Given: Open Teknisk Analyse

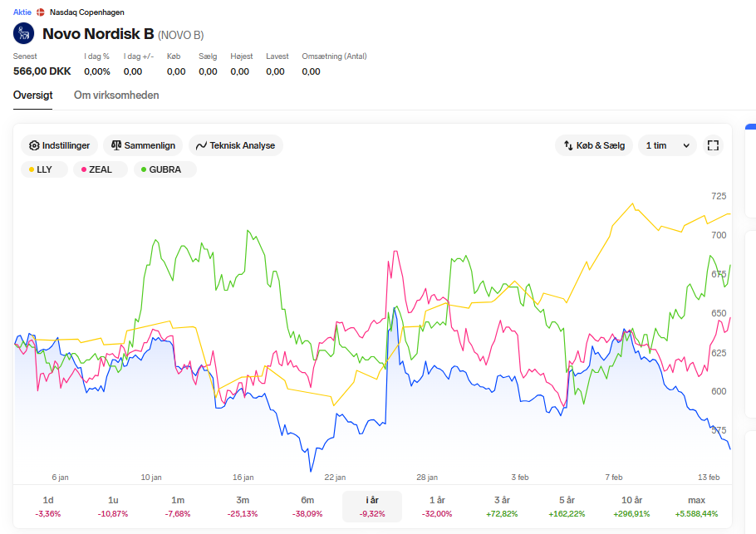Looking at the screenshot, I should [236, 145].
